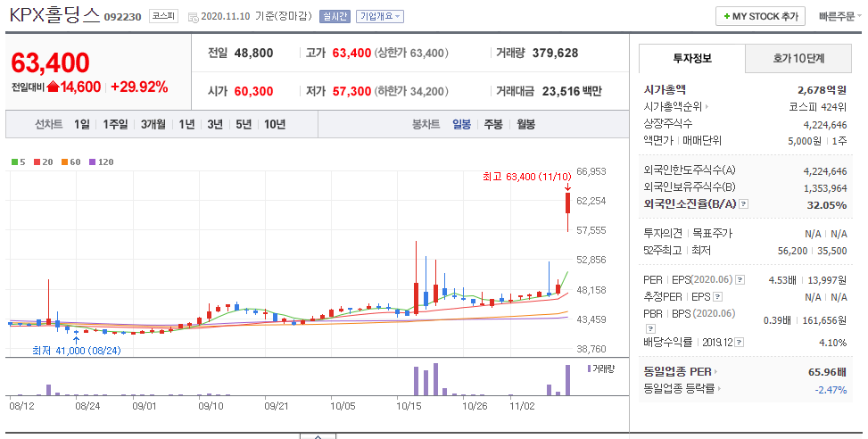This screenshot has width=868, height=439.
Task: Click the 최고 63,400 (11/10) annotation
Action: pyautogui.click(x=526, y=177)
